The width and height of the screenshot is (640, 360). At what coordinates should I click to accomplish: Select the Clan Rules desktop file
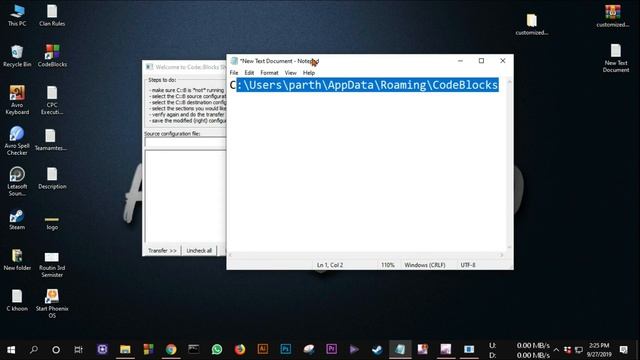[52, 16]
